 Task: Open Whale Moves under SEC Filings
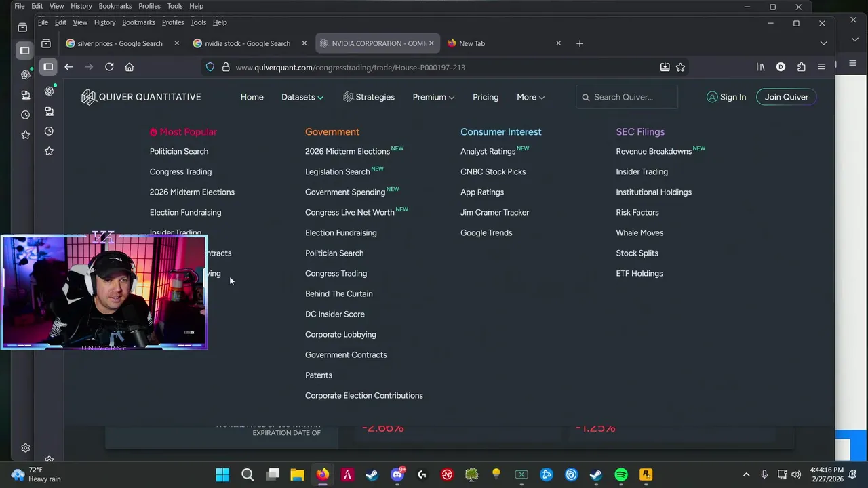pyautogui.click(x=639, y=232)
